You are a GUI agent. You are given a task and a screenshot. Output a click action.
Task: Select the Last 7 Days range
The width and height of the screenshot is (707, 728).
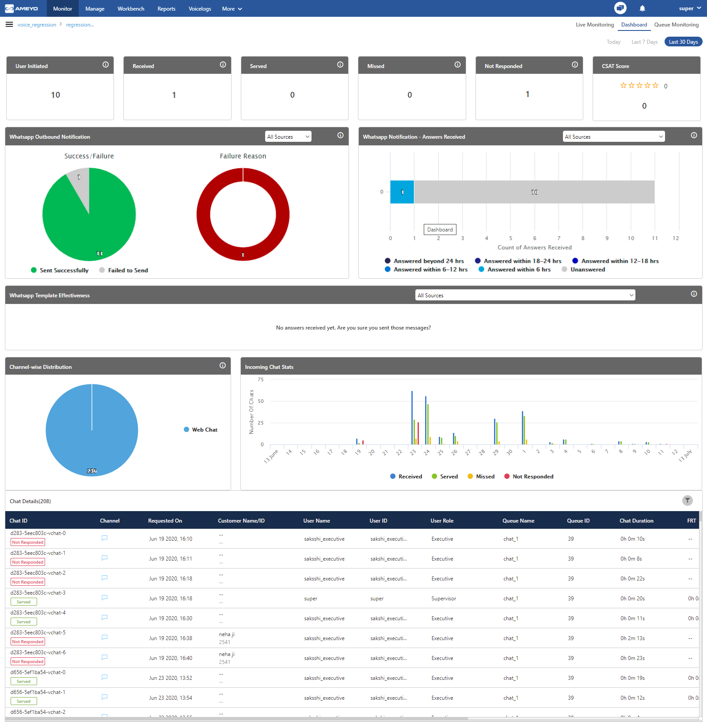pyautogui.click(x=645, y=42)
